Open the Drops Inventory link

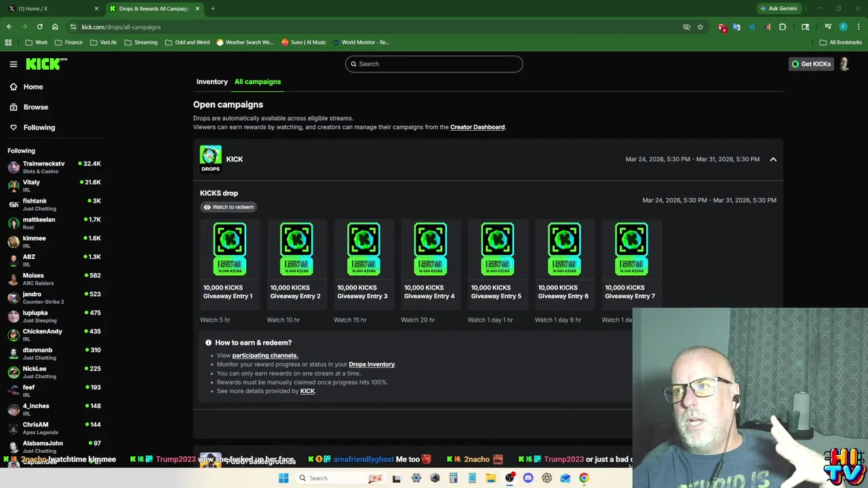[372, 364]
